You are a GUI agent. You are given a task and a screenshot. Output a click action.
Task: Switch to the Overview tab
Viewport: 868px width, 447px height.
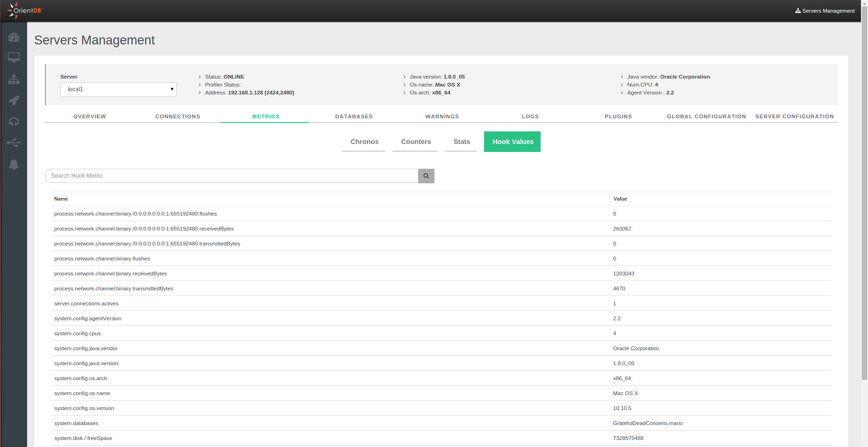click(x=89, y=116)
